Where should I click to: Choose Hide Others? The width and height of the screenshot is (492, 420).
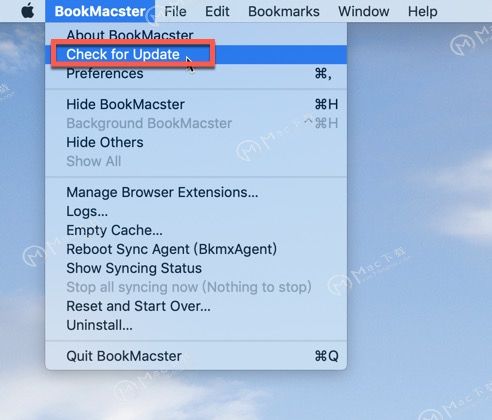click(196, 142)
